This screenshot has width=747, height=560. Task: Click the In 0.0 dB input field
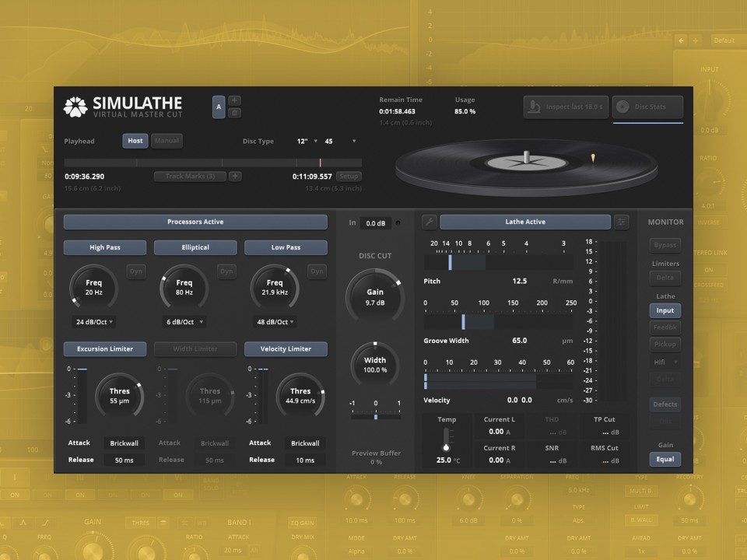[x=375, y=223]
